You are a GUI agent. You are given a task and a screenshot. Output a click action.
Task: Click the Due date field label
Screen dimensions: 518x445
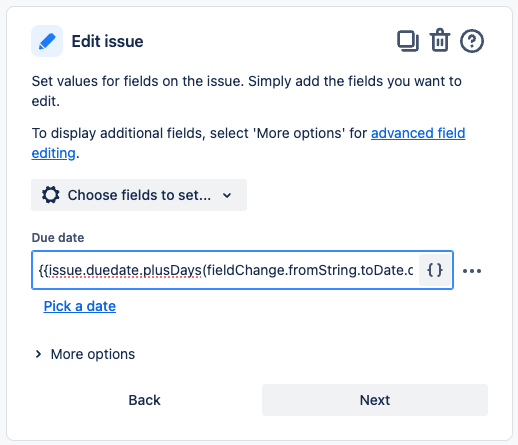pyautogui.click(x=58, y=238)
